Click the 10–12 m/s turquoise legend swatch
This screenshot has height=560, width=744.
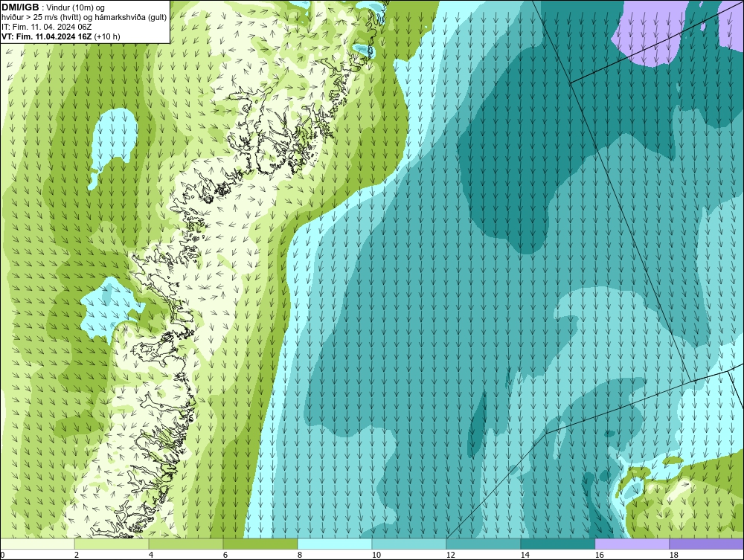click(x=409, y=544)
